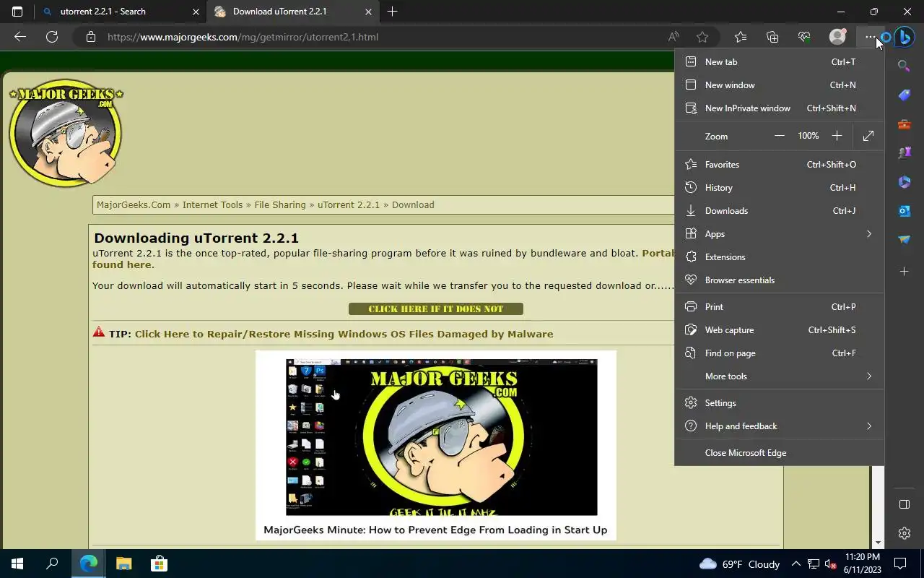Choose New InPrivate window
This screenshot has height=578, width=924.
click(780, 108)
